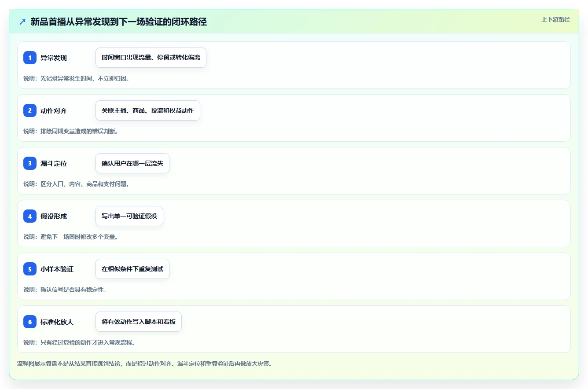Click the 在相似条件下重复测试 chip
Viewport: 588px width, 389px height.
(132, 269)
